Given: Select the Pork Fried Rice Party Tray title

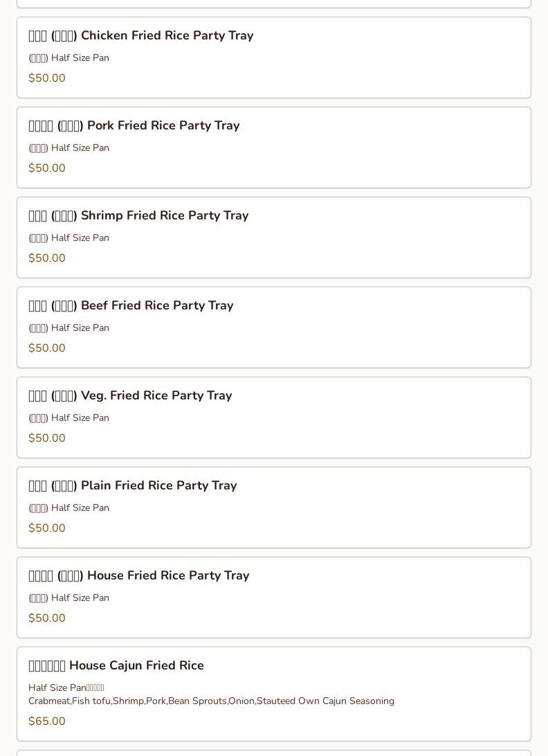Looking at the screenshot, I should click(x=134, y=125).
